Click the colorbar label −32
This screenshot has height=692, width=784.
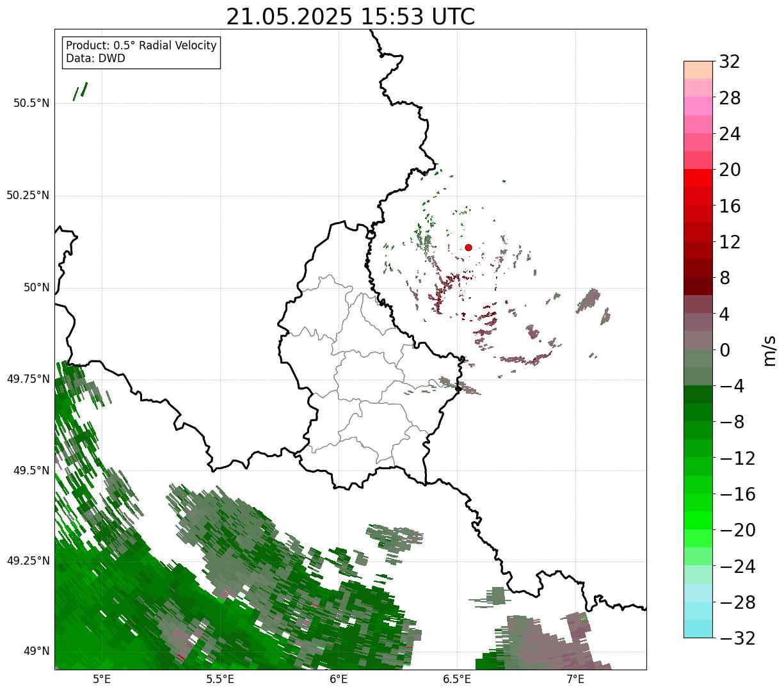pyautogui.click(x=737, y=638)
